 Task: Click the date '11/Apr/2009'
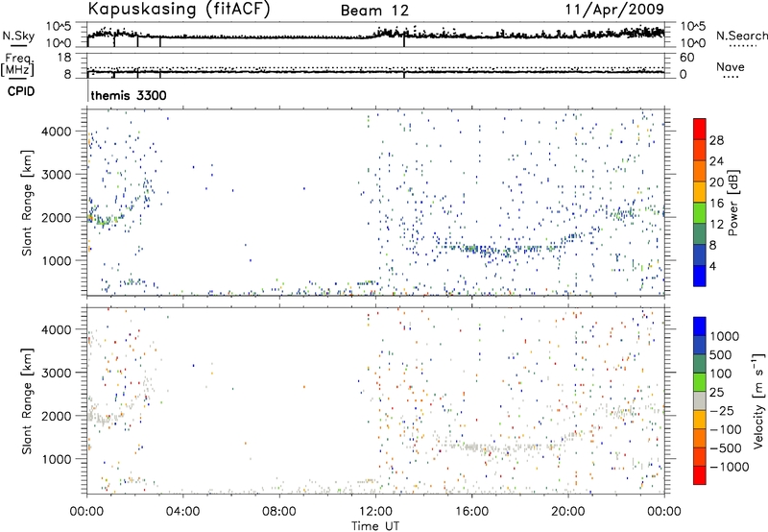tap(614, 10)
